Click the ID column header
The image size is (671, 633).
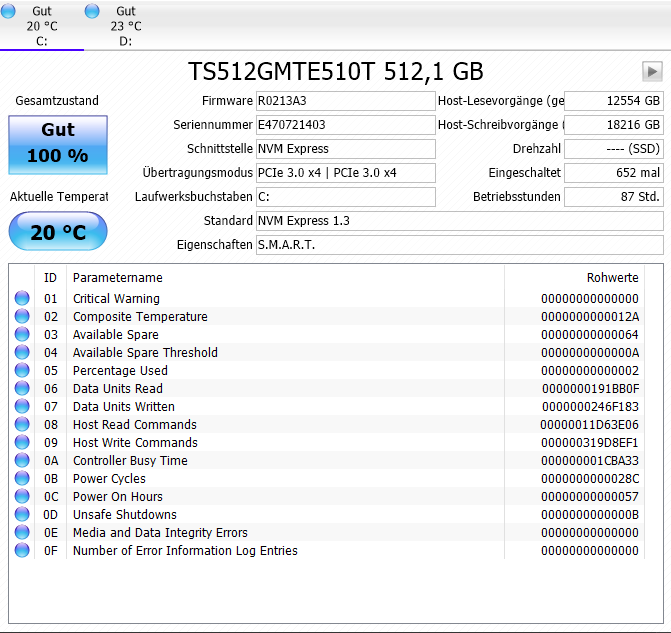pyautogui.click(x=50, y=278)
